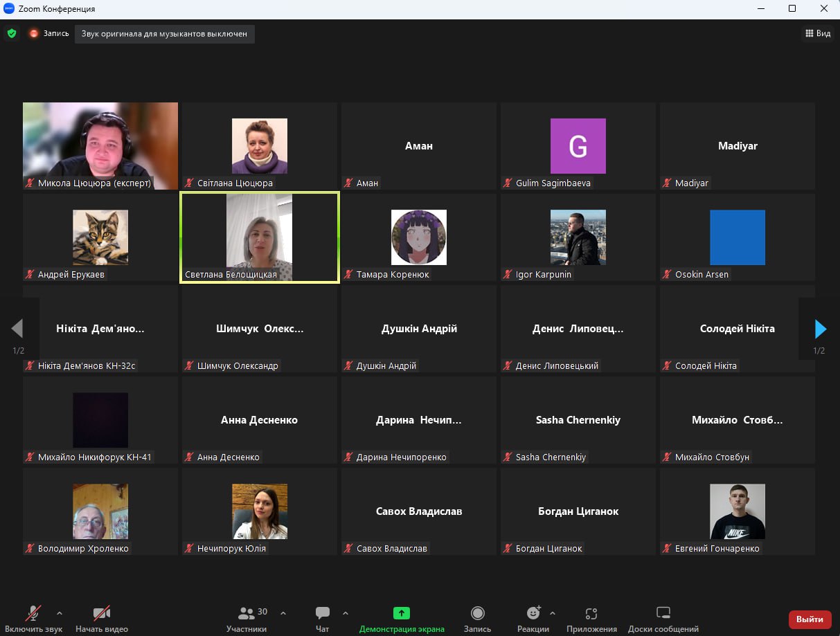
Task: Click muted mic icon beside Душкін Андрій
Action: pos(349,366)
